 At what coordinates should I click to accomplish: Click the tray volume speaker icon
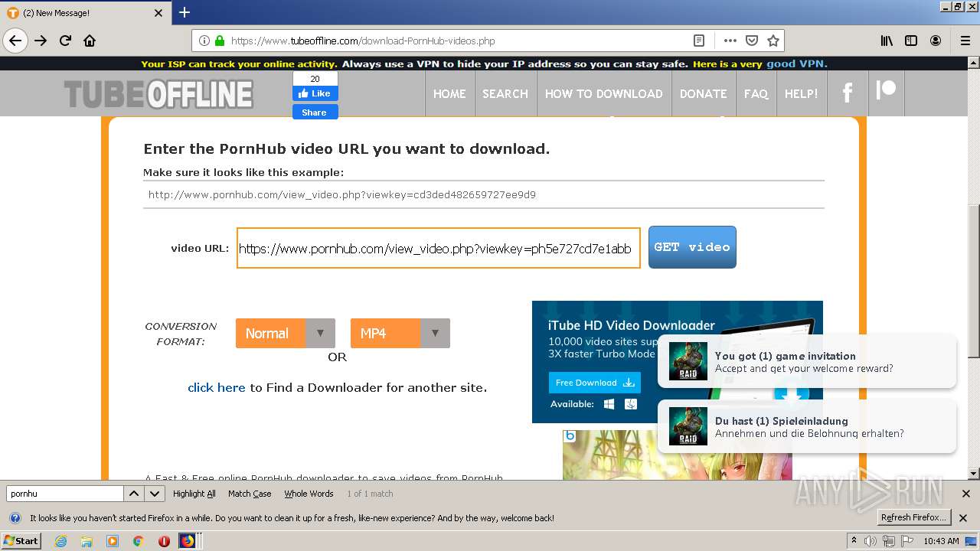pyautogui.click(x=872, y=541)
